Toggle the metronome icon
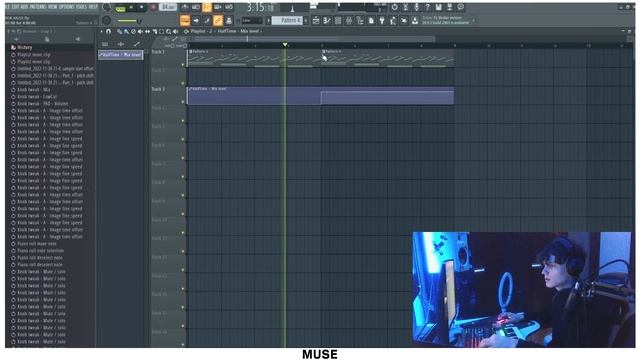This screenshot has height=360, width=640. coord(185,7)
